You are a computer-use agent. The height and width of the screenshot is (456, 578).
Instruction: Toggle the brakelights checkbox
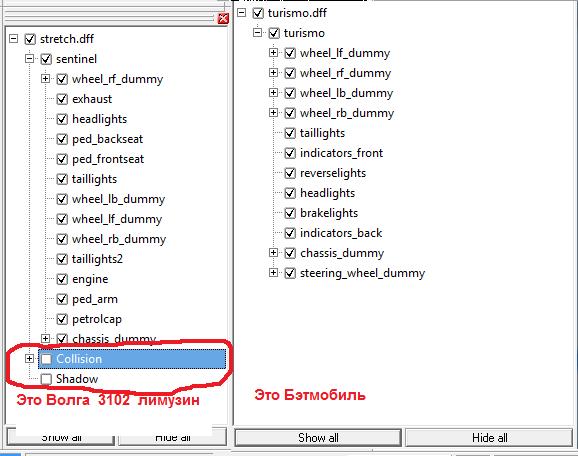click(290, 213)
